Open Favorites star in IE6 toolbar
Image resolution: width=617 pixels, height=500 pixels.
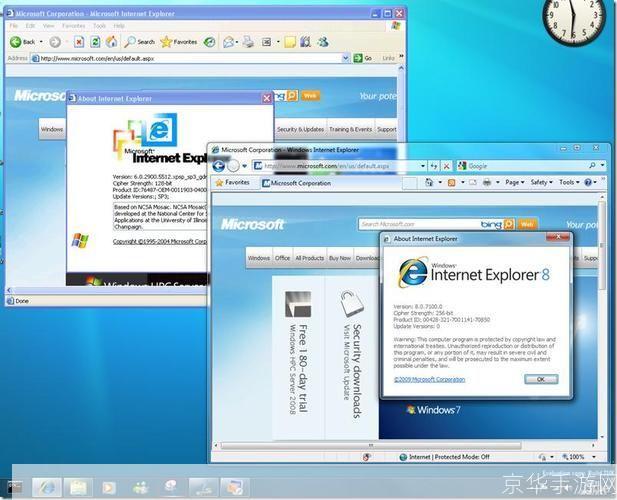pyautogui.click(x=179, y=42)
